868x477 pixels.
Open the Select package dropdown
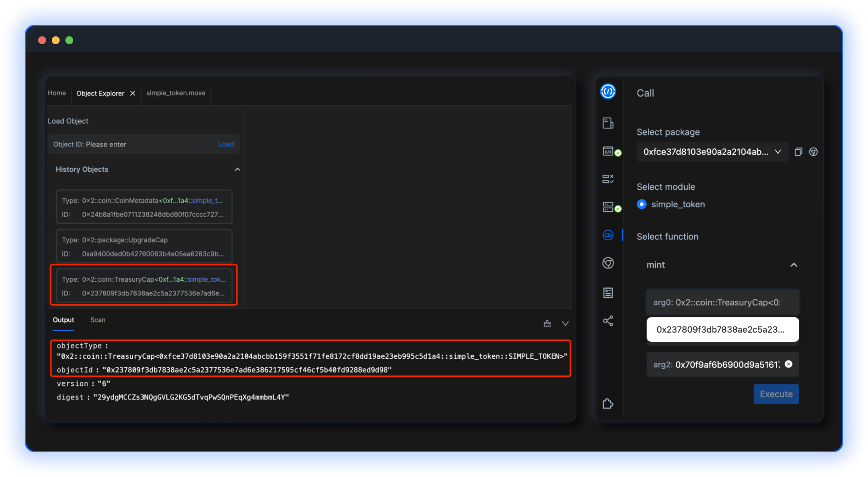pyautogui.click(x=712, y=152)
